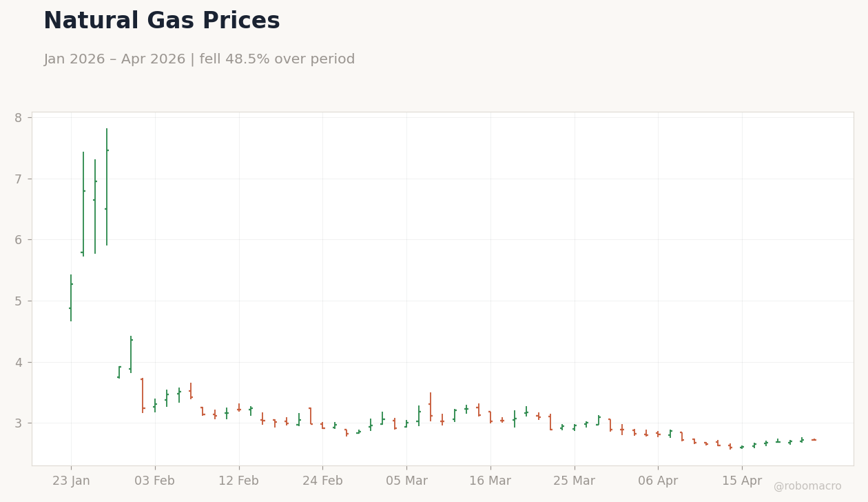The width and height of the screenshot is (868, 502).
Task: Click the y-axis label 6
Action: [19, 240]
